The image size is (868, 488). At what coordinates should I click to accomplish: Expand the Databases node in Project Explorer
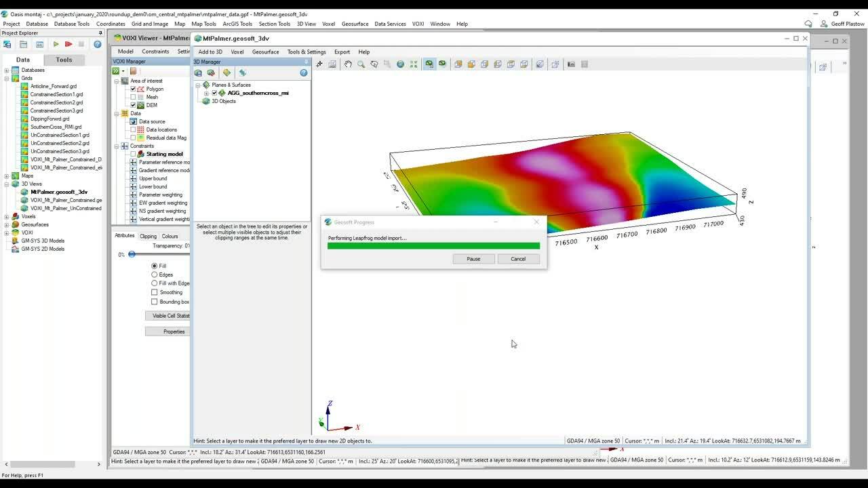click(7, 70)
